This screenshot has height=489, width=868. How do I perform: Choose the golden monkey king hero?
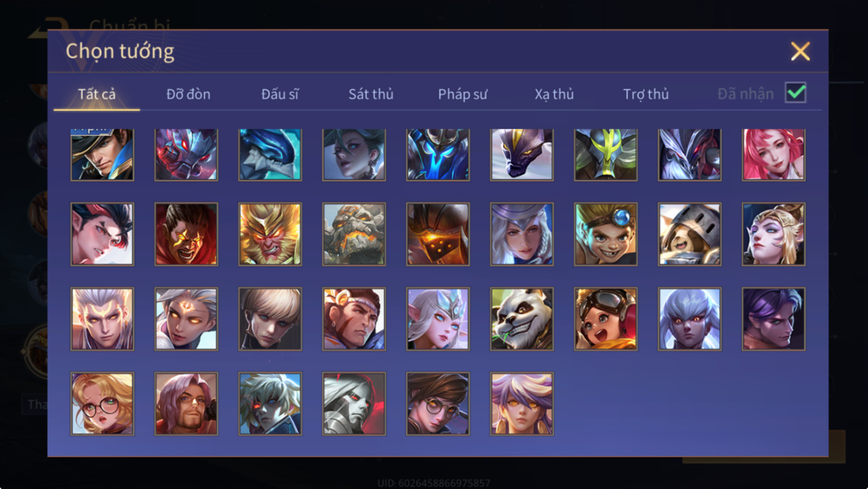tap(270, 234)
